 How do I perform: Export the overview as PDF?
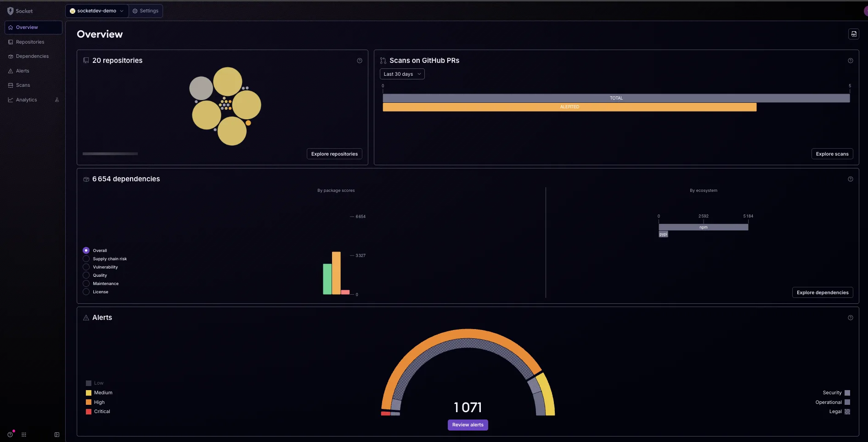853,34
